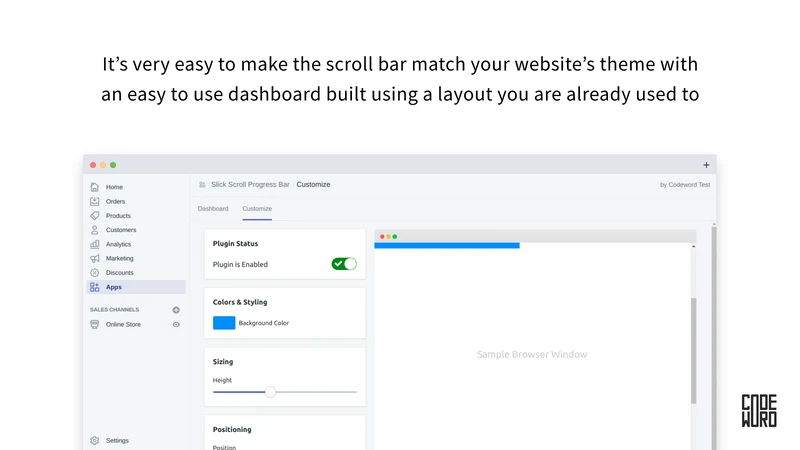The image size is (800, 450).
Task: Click the Colors & Styling heading
Action: (240, 302)
